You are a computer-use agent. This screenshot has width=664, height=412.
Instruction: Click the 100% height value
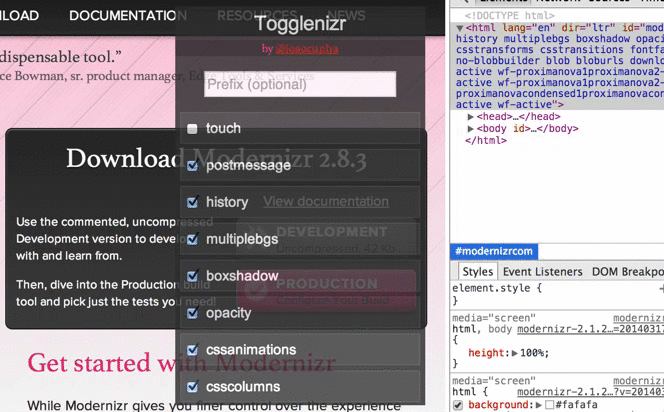pos(532,353)
